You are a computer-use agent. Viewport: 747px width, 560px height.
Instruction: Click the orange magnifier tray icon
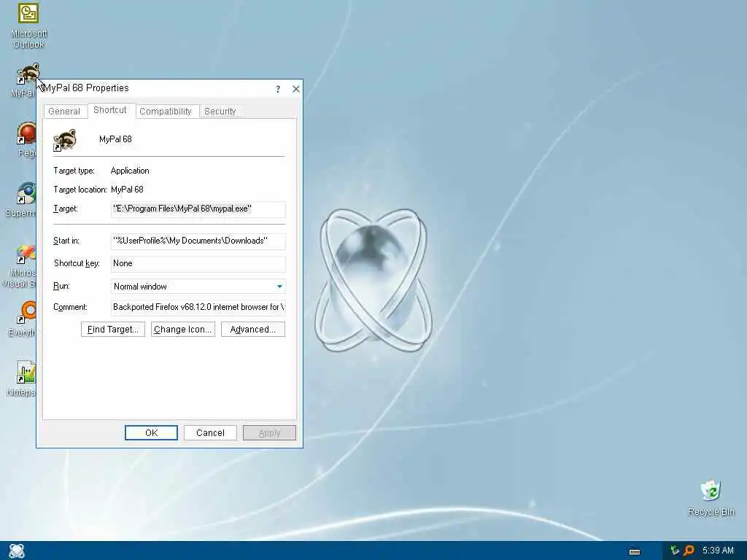689,551
